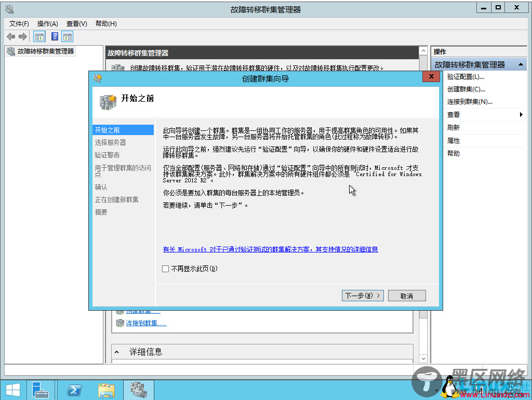Image resolution: width=532 pixels, height=400 pixels.
Task: Click 创建群集(C)... in actions pane
Action: pos(466,89)
